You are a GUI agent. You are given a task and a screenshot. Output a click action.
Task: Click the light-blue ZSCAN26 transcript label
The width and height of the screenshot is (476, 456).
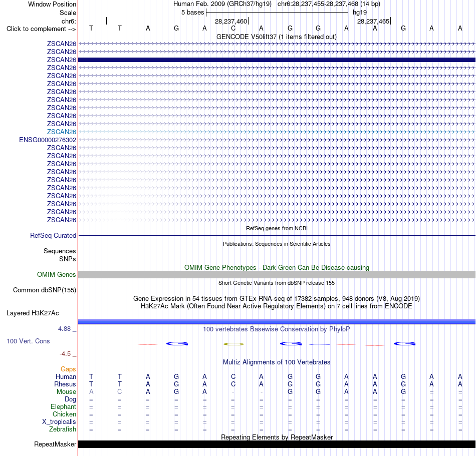pyautogui.click(x=61, y=132)
